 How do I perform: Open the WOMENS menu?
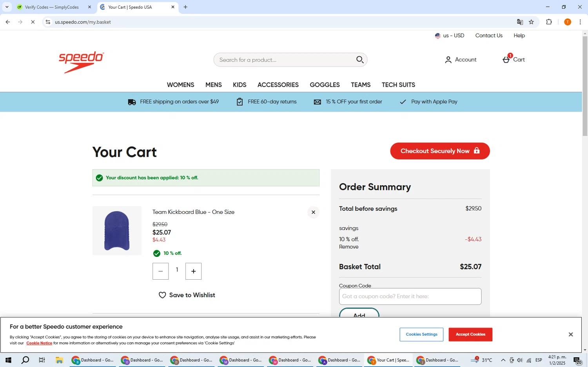180,85
